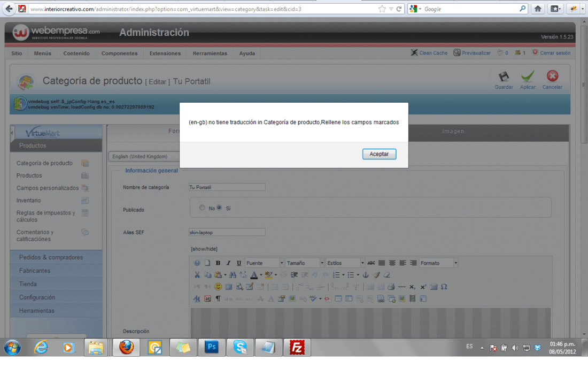Click the Guardar save icon
Viewport: 588px width, 368px height.
pyautogui.click(x=504, y=76)
